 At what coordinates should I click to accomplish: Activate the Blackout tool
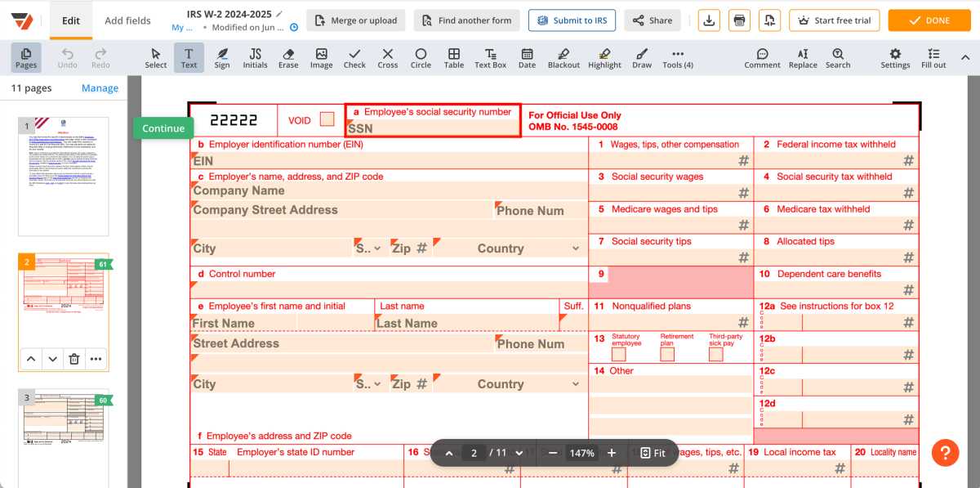coord(563,57)
